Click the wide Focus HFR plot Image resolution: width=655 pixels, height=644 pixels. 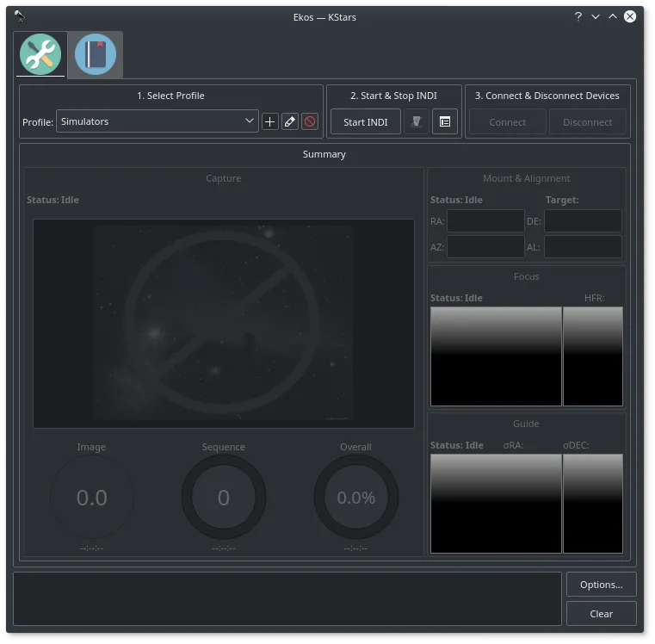[496, 356]
